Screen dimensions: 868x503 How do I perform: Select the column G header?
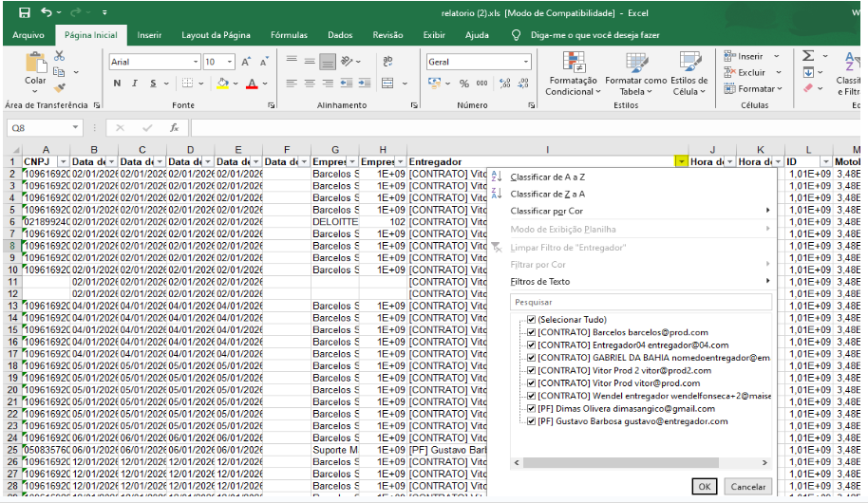[335, 149]
